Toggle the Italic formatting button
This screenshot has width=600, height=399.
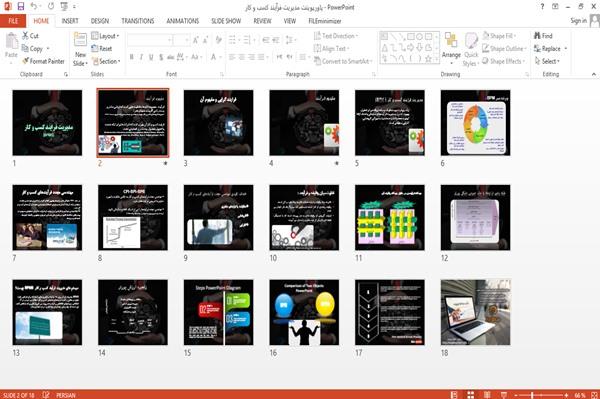coord(141,57)
